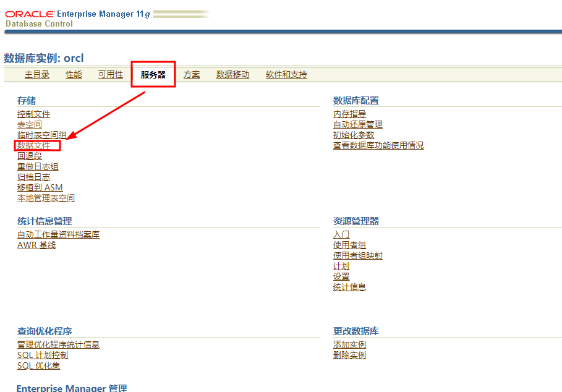Open the SQL 优化集 link
The height and width of the screenshot is (392, 562).
pos(39,366)
